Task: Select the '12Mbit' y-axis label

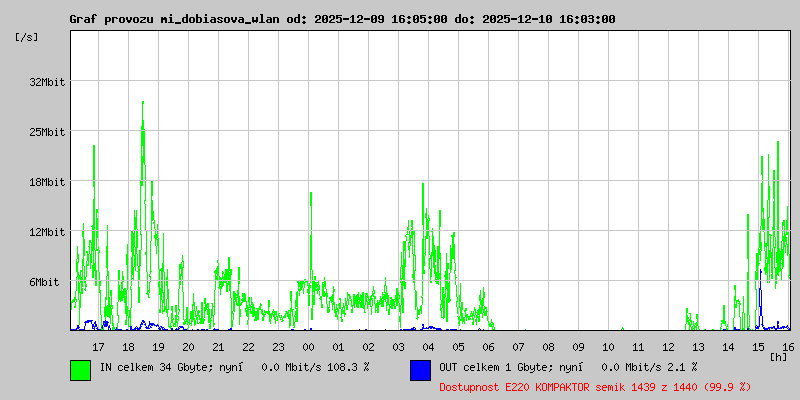Action: (47, 232)
